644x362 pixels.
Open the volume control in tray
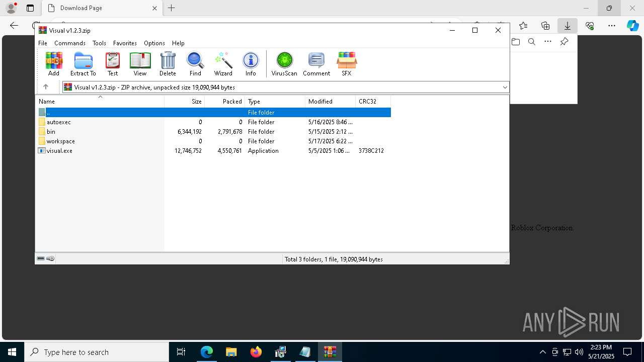click(x=579, y=352)
